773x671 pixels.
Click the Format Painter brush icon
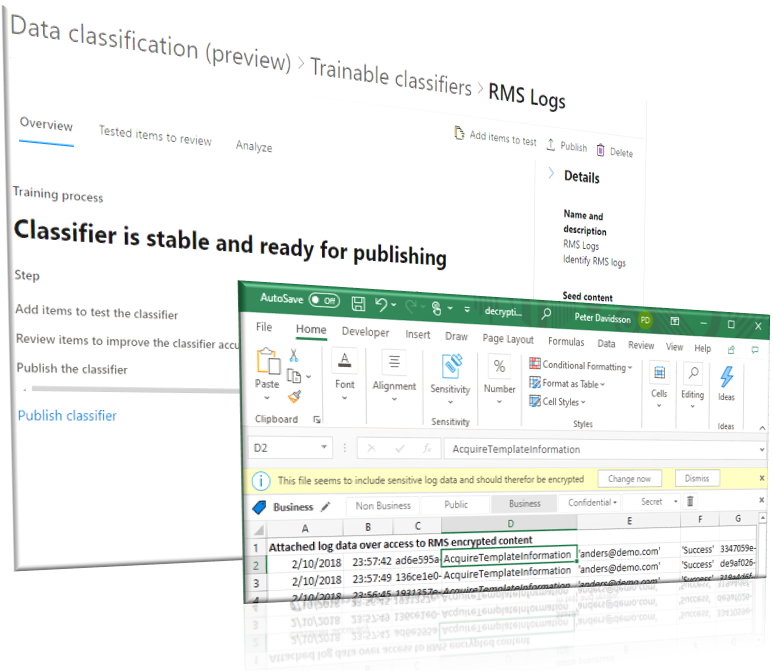[295, 396]
